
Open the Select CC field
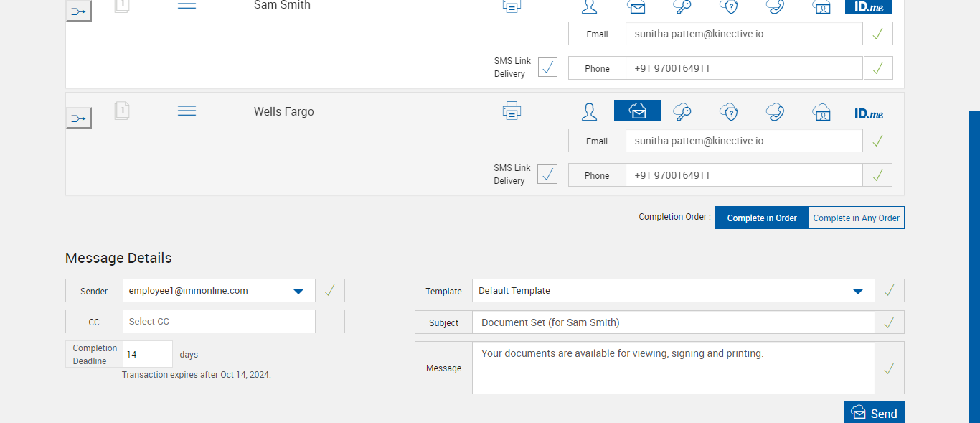pyautogui.click(x=219, y=322)
